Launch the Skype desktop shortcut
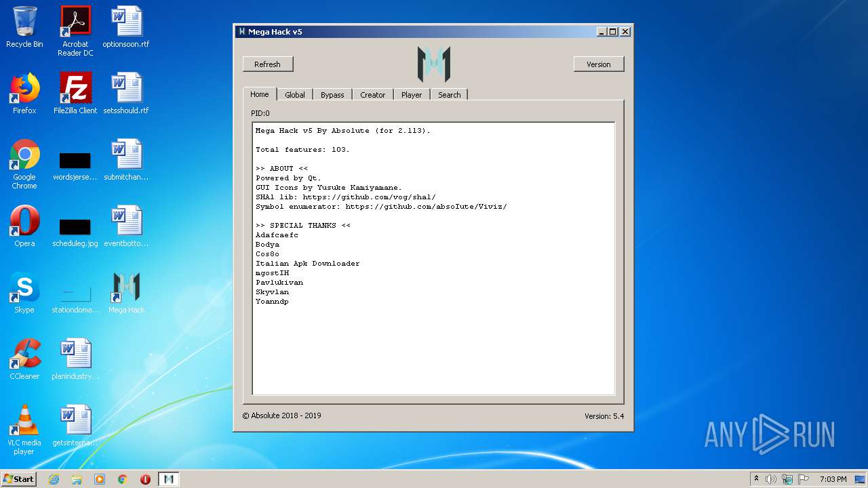The width and height of the screenshot is (868, 488). (24, 293)
